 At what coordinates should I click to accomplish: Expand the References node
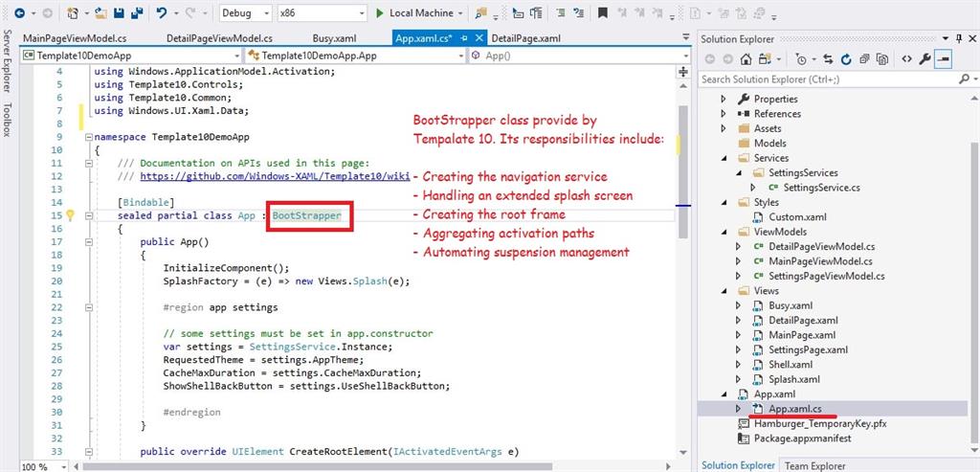tap(724, 114)
